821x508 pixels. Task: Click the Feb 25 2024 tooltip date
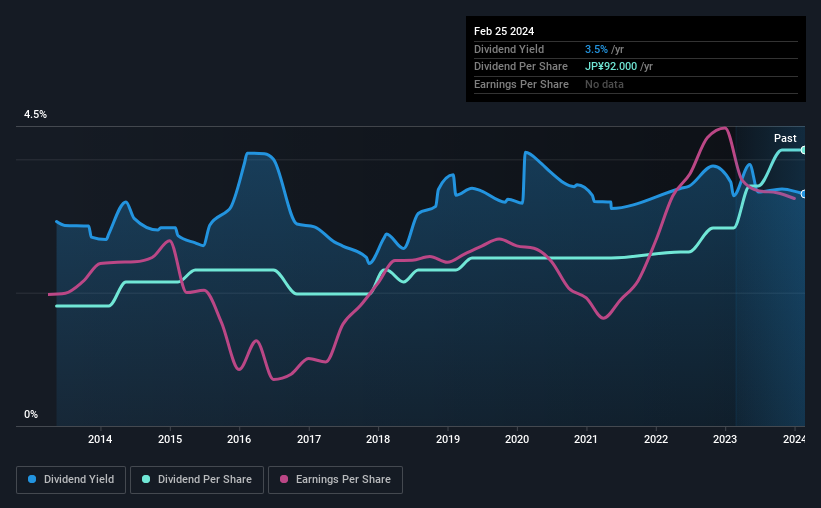tap(504, 31)
